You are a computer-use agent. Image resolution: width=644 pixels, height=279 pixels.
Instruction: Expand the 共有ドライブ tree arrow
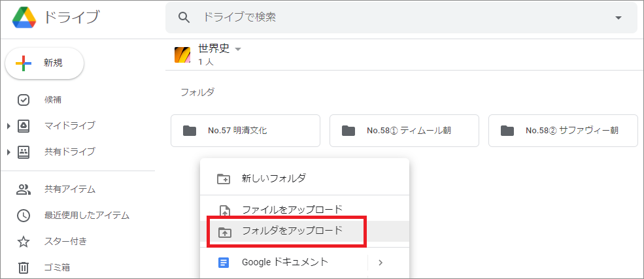click(x=8, y=152)
